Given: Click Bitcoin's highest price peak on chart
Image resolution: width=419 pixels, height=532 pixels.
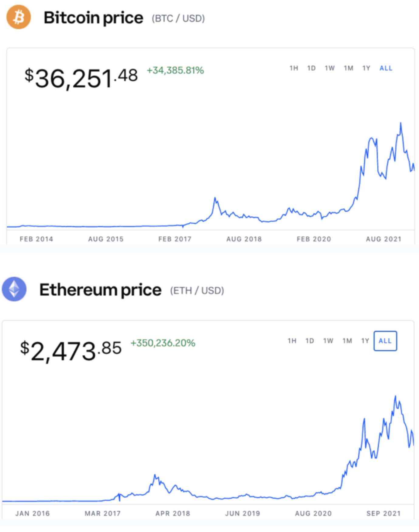Looking at the screenshot, I should (x=401, y=123).
